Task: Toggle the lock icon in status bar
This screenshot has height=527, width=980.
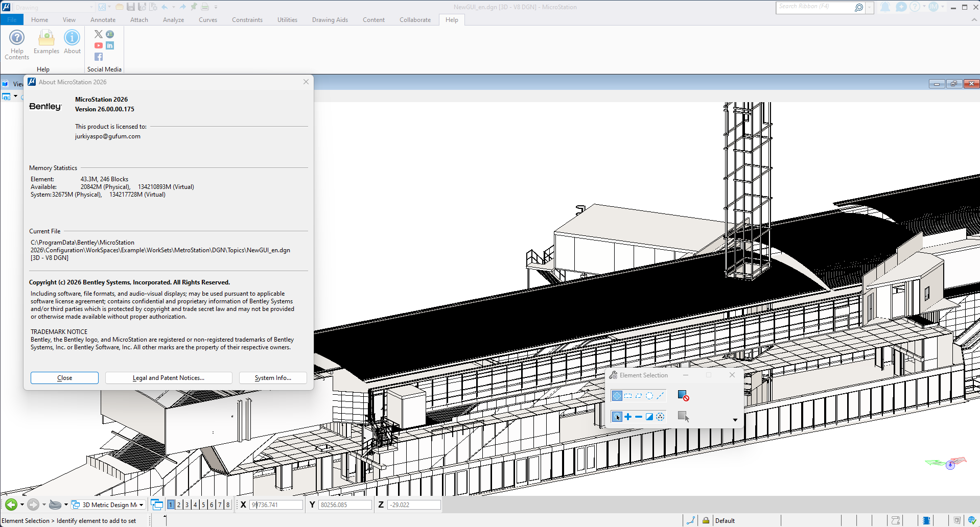Action: click(706, 520)
